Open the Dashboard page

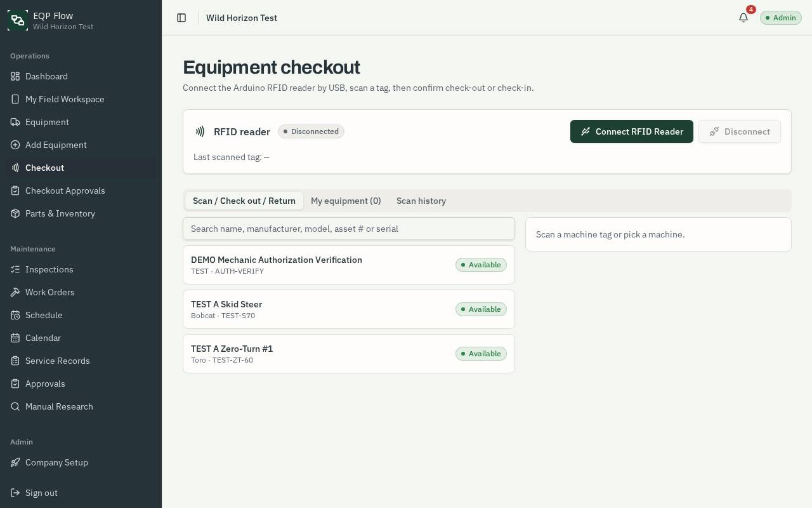pos(81,76)
